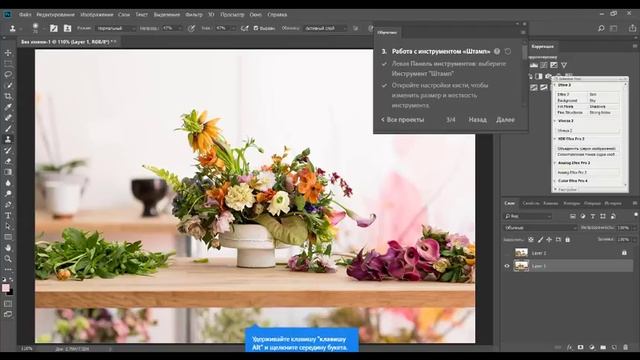Toggle lock position icon
Screen dimensions: 640x360
coord(549,240)
